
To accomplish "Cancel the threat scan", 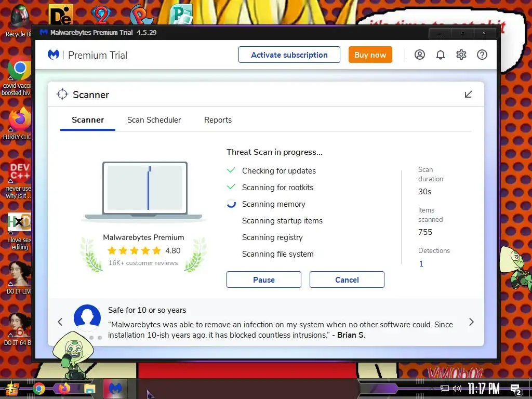I will [347, 280].
